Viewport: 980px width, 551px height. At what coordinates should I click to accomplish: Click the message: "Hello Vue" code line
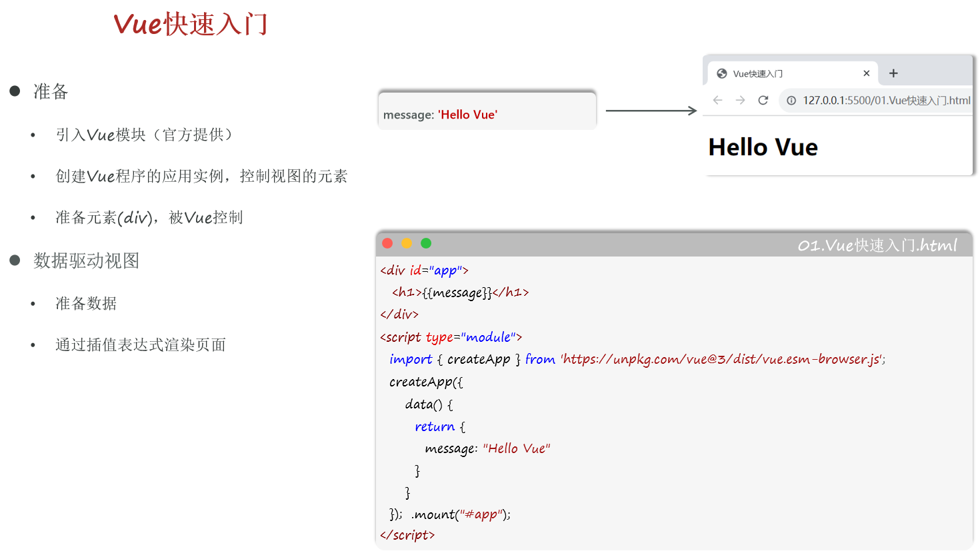[487, 448]
